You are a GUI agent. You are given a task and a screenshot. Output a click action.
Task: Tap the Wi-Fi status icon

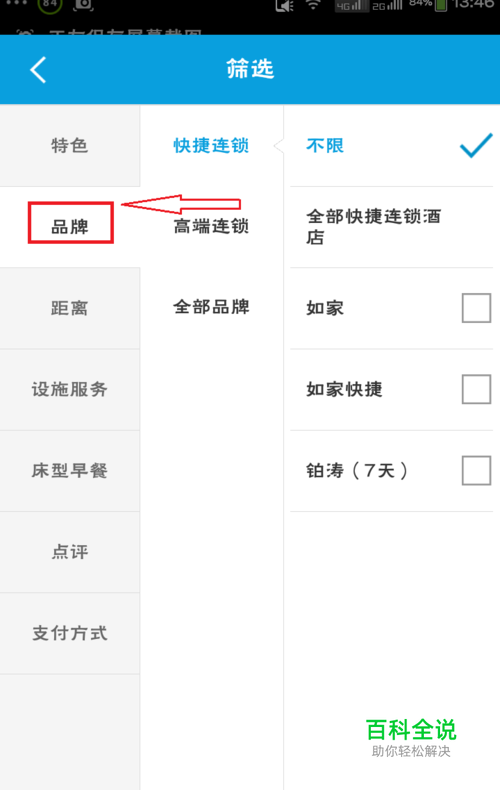coord(314,6)
